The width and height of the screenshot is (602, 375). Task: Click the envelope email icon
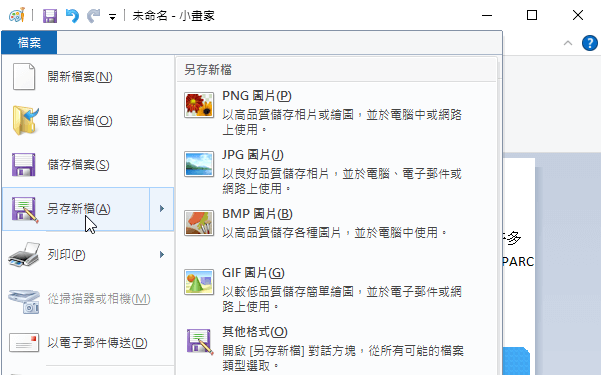24,343
